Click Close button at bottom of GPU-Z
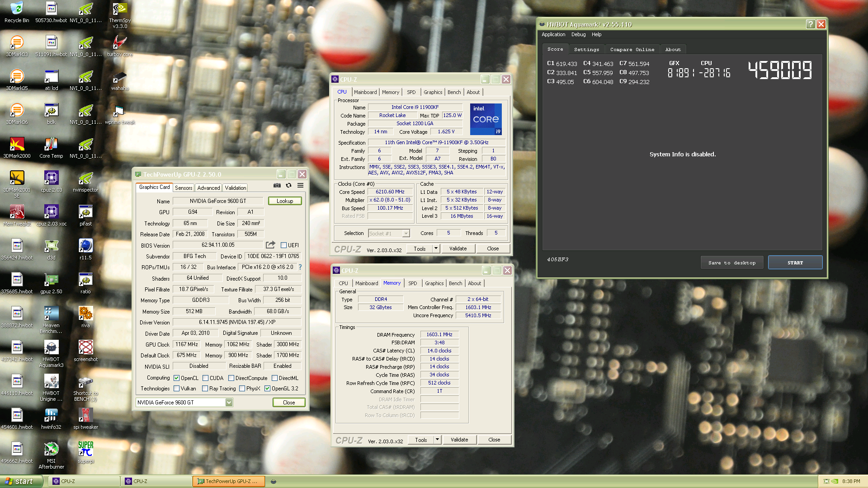Viewport: 868px width, 488px height. coord(289,403)
